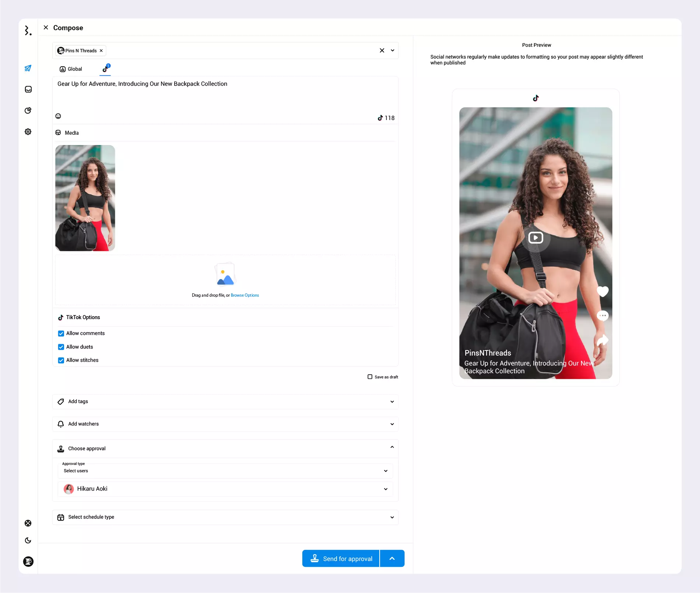Uncheck Allow stitches option

pyautogui.click(x=61, y=360)
